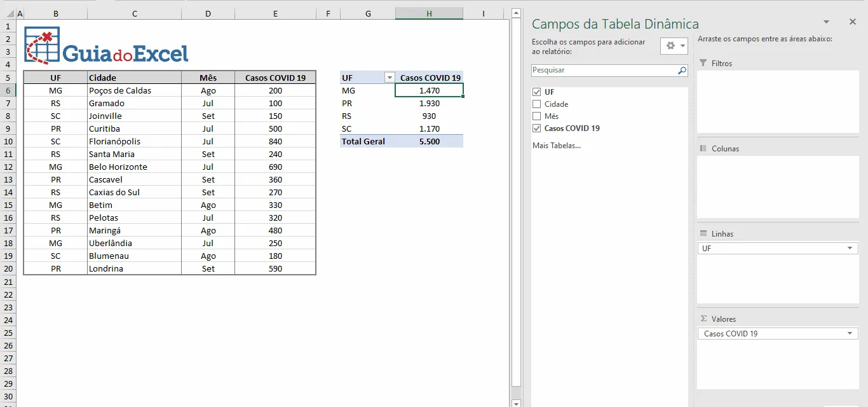Select cell containing Gramado
868x407 pixels.
click(x=135, y=103)
